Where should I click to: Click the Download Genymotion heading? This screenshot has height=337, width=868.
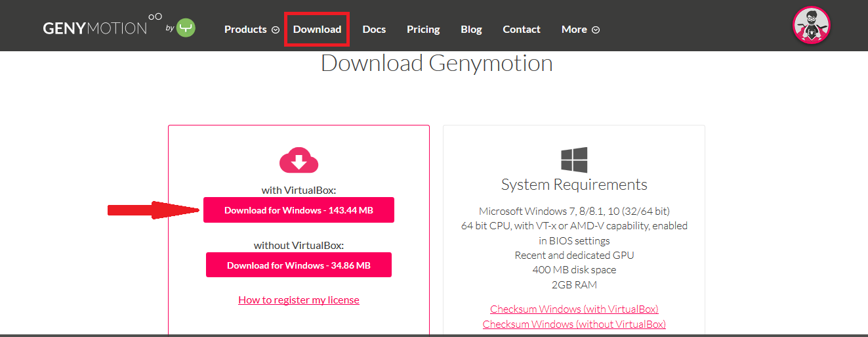[x=436, y=63]
